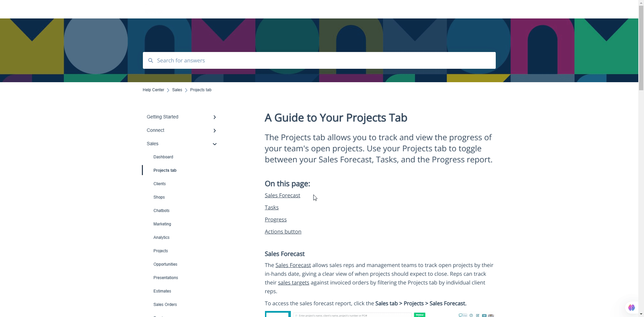Click the scrollbar down arrow

641,314
